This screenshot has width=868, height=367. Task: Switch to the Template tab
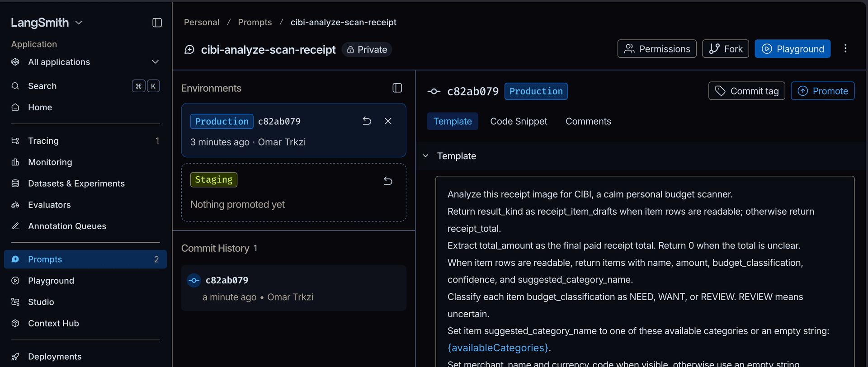point(453,121)
